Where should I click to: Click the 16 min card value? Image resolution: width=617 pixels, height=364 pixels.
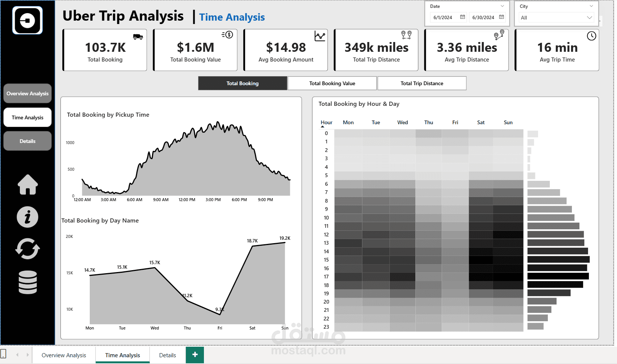557,47
